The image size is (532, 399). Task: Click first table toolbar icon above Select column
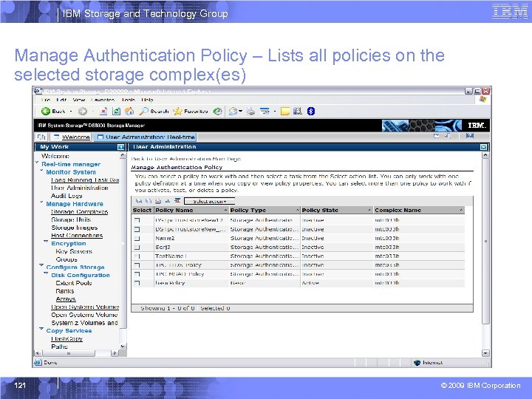pos(139,201)
